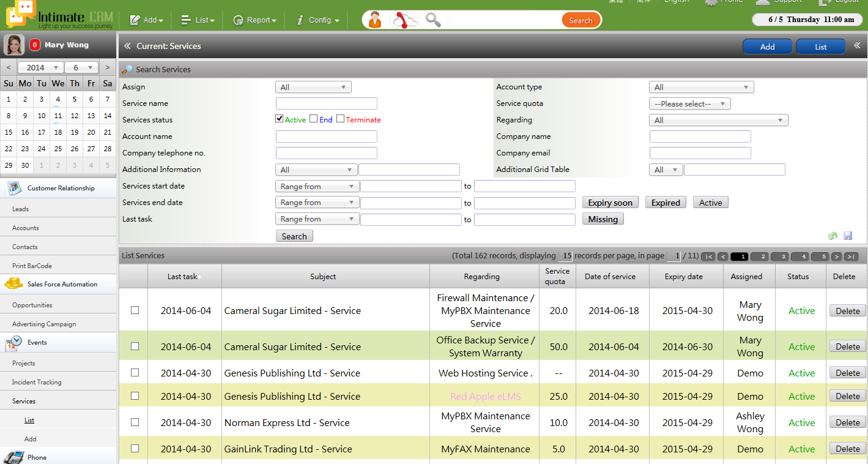Sort by the Last task column arrow
Image resolution: width=868 pixels, height=464 pixels.
(x=199, y=277)
